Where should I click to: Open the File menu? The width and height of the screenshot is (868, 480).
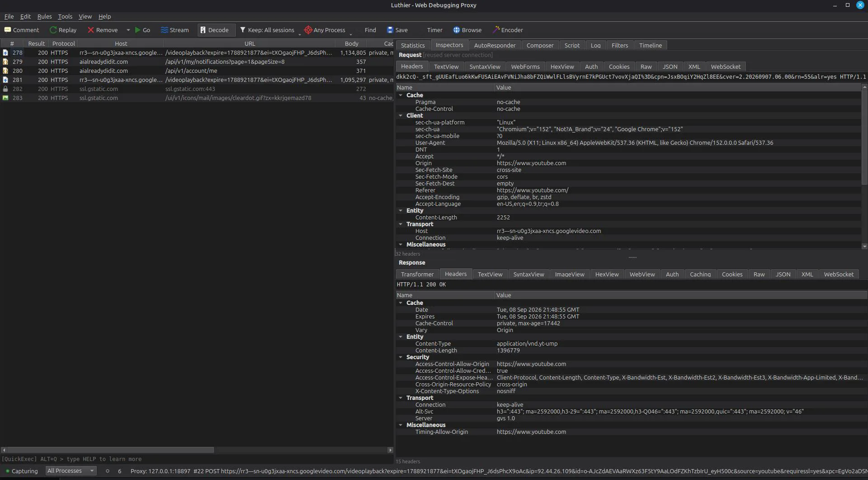(x=9, y=16)
